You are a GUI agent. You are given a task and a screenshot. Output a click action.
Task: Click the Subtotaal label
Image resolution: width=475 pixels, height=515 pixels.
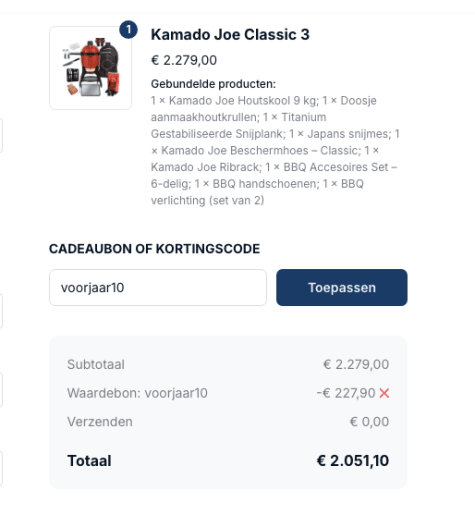click(96, 364)
